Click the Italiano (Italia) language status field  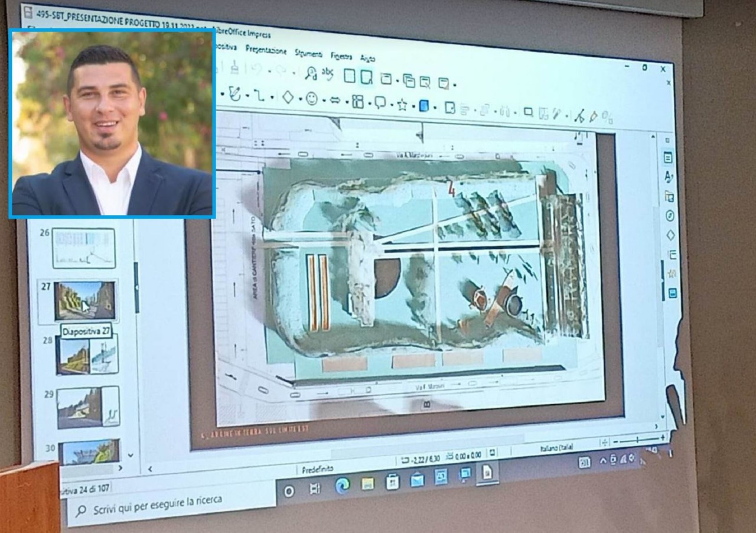[x=556, y=447]
